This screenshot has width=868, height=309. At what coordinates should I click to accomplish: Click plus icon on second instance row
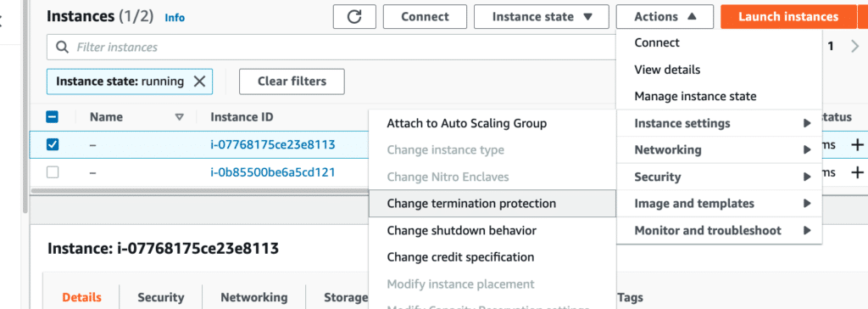click(857, 172)
